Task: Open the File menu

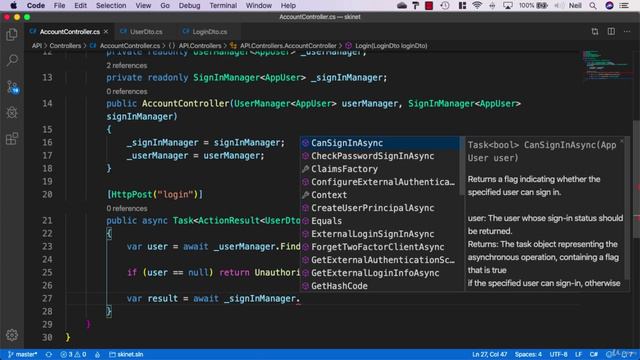Action: [59, 5]
